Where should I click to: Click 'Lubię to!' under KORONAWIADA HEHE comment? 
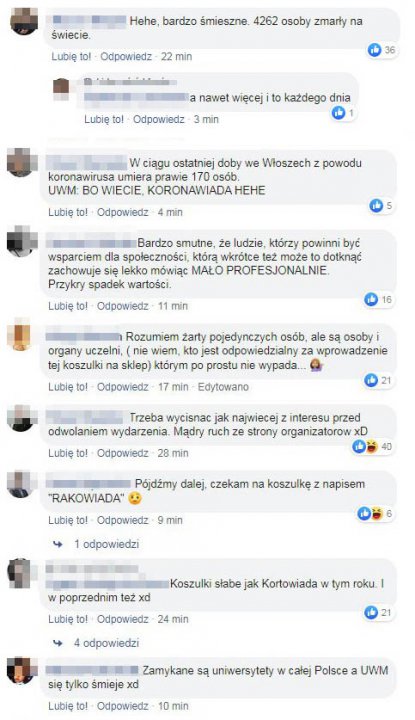pos(68,212)
